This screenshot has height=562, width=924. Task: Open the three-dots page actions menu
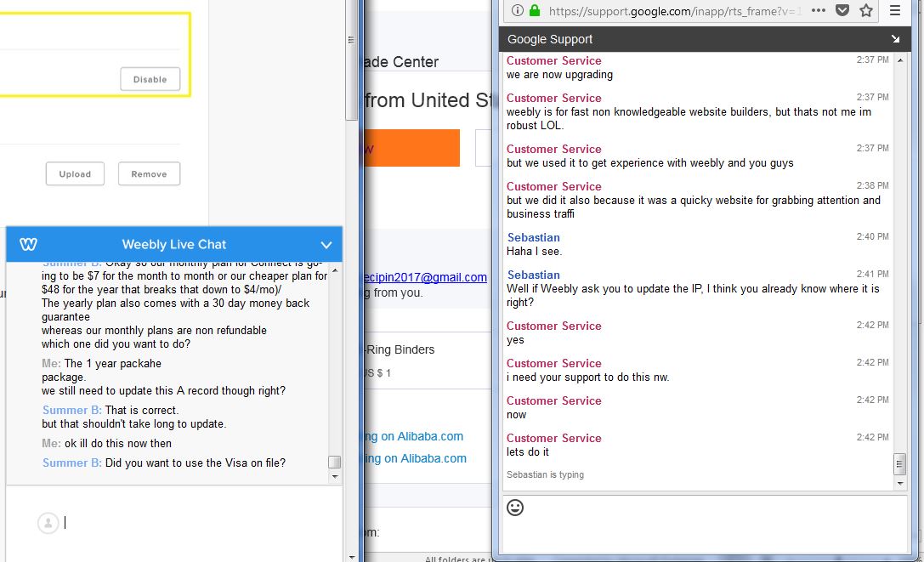[818, 10]
